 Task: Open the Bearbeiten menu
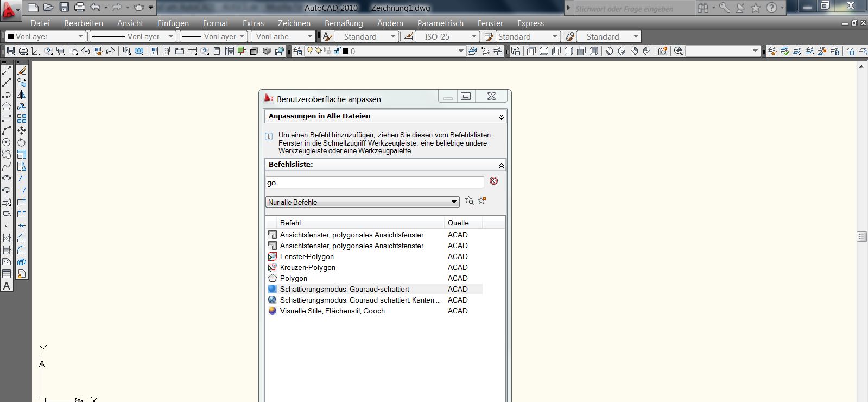coord(84,23)
